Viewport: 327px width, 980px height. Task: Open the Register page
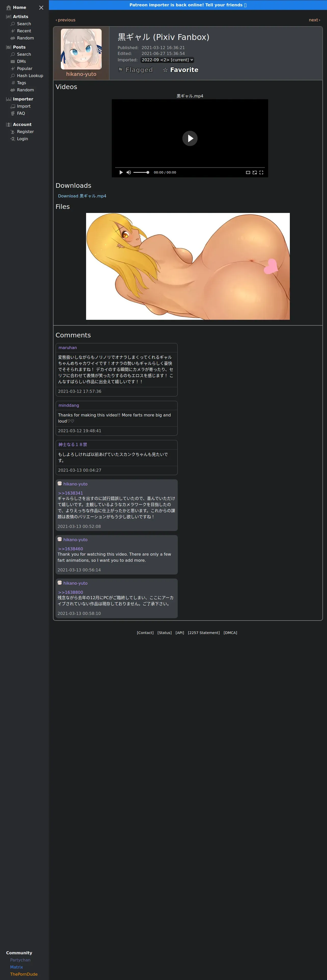point(22,132)
